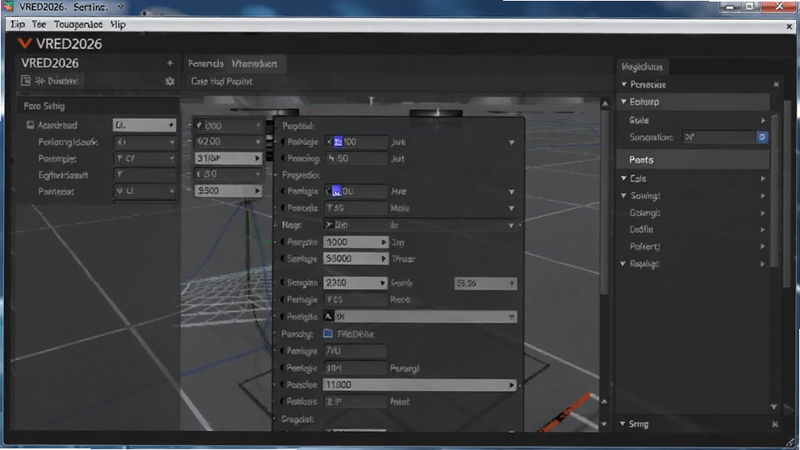Close the top section of the right panel
Viewport: 800px width, 450px height.
pyautogui.click(x=776, y=84)
